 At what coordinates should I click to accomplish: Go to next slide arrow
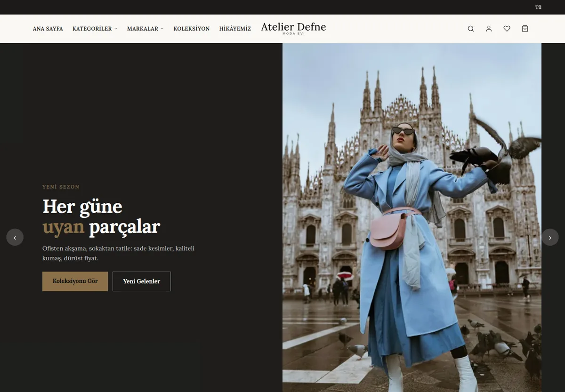pyautogui.click(x=550, y=237)
